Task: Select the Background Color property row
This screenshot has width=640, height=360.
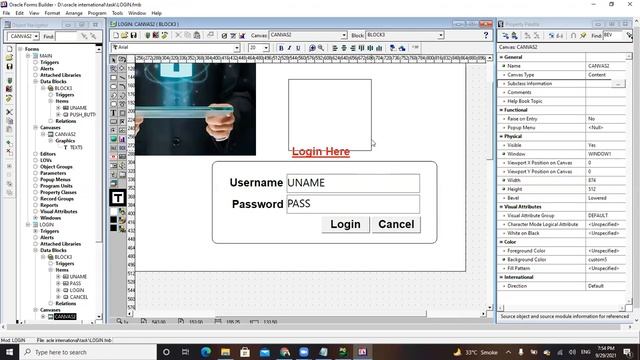Action: click(562, 260)
